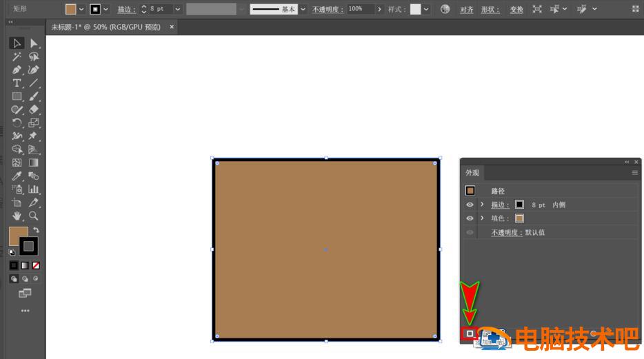Screen dimensions: 644x359
Task: Select the Hand tool
Action: pos(17,216)
